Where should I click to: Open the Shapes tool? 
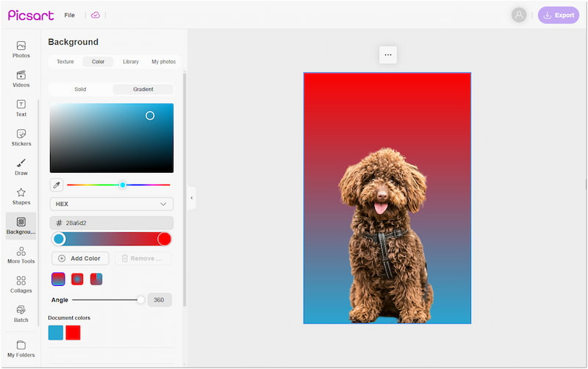(21, 196)
